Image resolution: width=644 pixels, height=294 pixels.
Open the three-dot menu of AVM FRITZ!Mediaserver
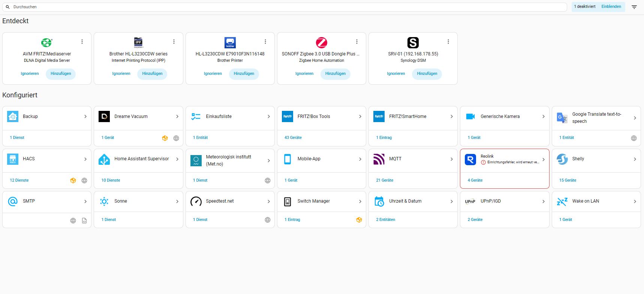[82, 42]
